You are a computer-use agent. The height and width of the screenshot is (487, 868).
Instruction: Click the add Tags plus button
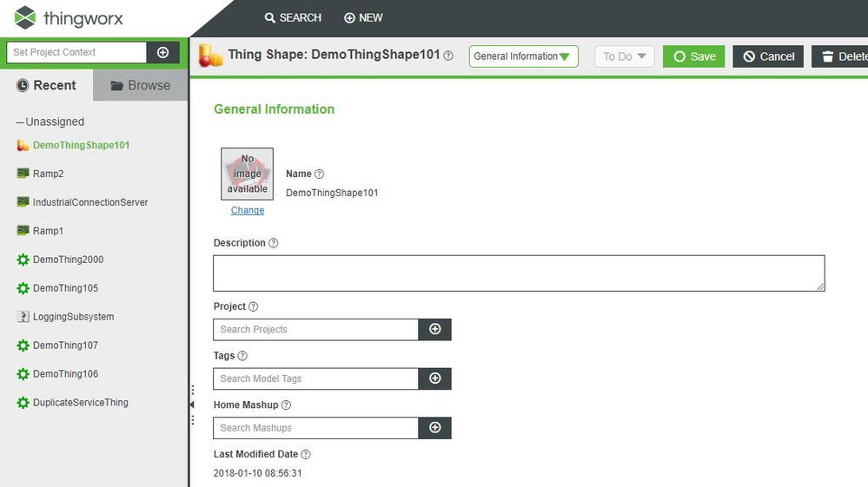(x=435, y=378)
